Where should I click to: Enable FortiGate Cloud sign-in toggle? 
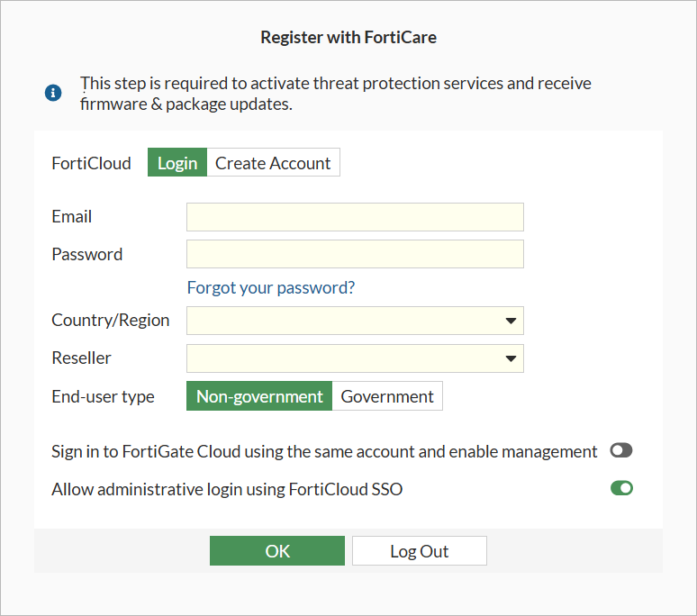coord(621,451)
